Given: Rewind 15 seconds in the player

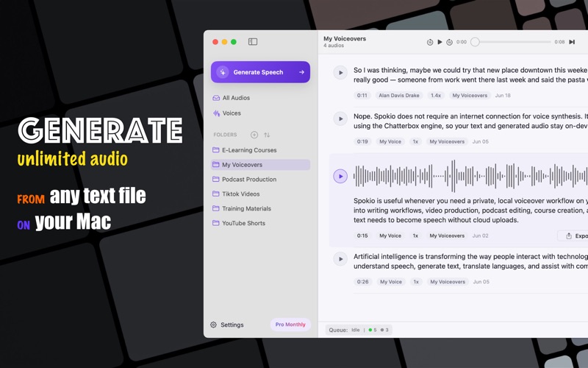Looking at the screenshot, I should (x=430, y=42).
